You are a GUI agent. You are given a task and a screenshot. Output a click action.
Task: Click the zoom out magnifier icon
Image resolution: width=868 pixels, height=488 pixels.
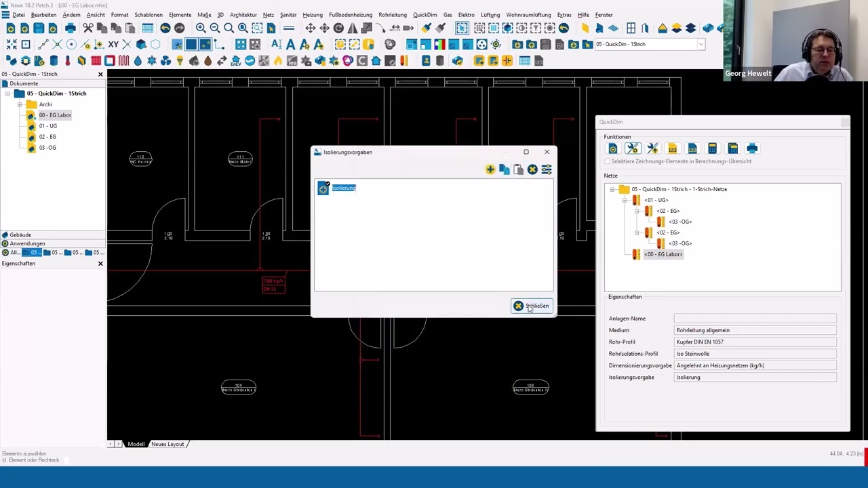[215, 28]
